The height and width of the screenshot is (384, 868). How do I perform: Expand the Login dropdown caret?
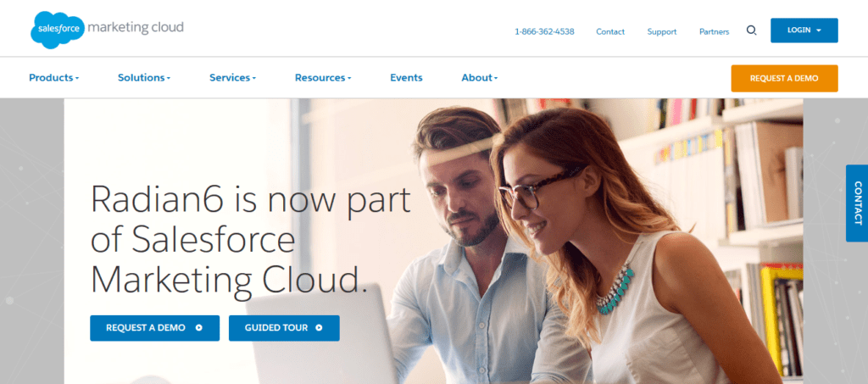pyautogui.click(x=819, y=31)
